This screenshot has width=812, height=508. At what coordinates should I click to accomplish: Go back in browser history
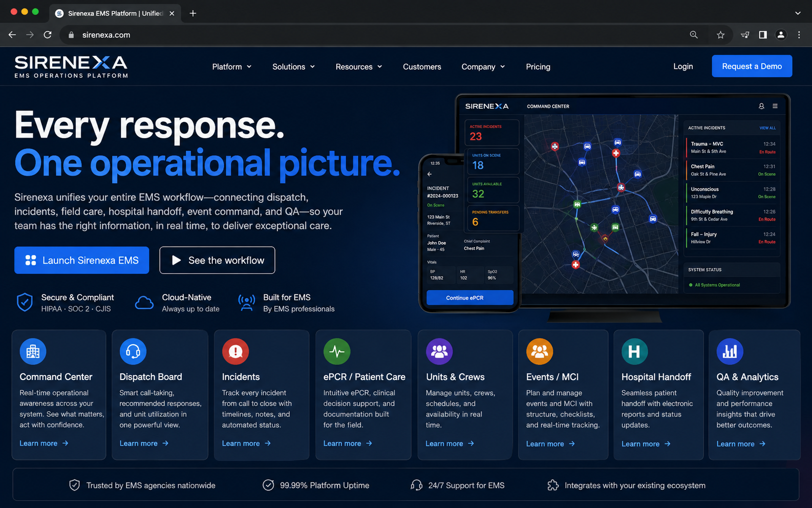[12, 35]
